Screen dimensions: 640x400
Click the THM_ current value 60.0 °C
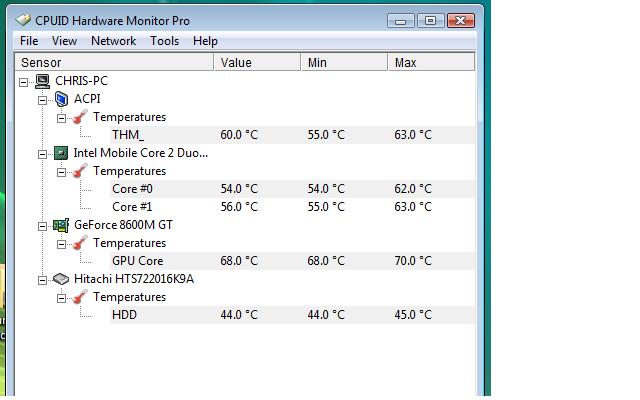(239, 135)
